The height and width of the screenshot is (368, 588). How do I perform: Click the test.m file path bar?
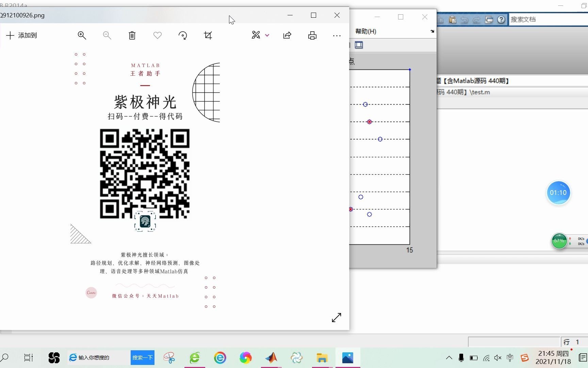(x=512, y=92)
